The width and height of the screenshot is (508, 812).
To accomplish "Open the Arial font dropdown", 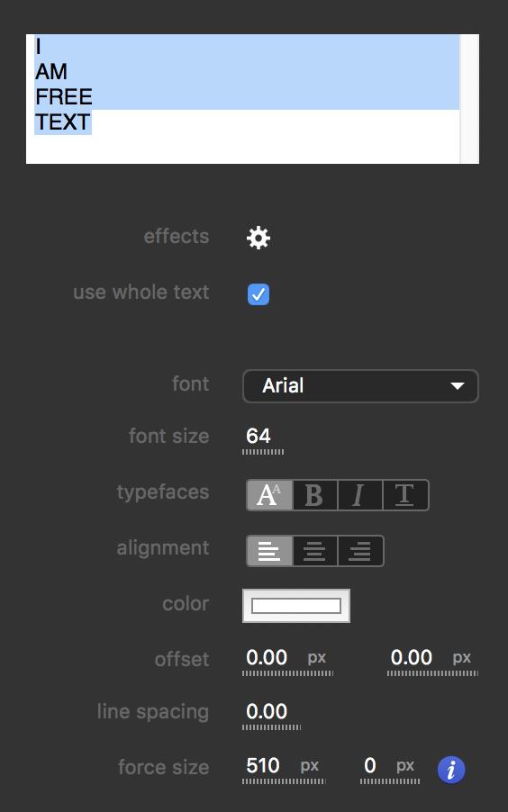I will coord(360,386).
